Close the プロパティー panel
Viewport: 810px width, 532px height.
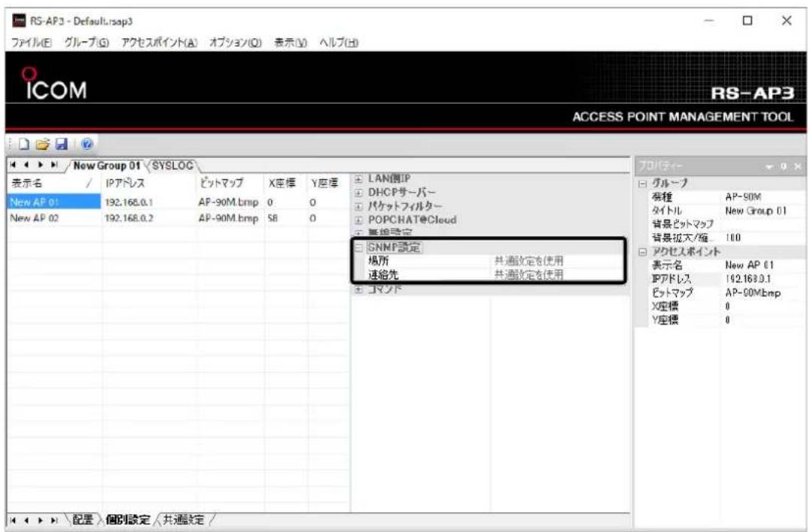pyautogui.click(x=798, y=166)
